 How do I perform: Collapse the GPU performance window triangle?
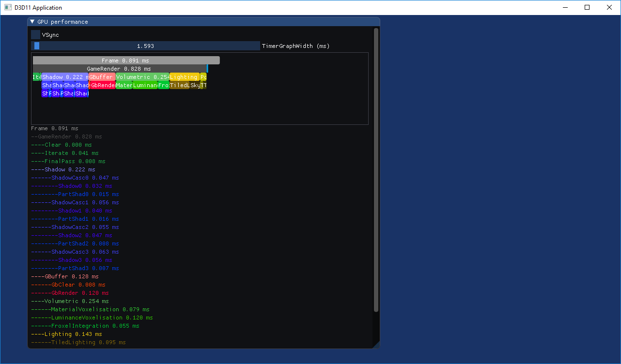32,22
